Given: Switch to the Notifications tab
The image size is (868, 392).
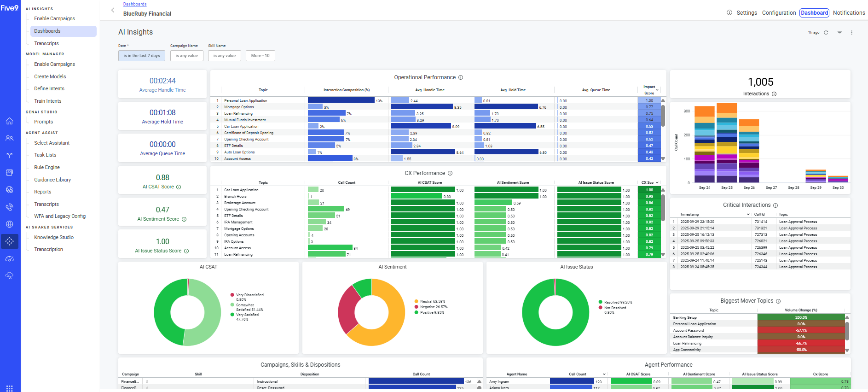Looking at the screenshot, I should pos(849,13).
